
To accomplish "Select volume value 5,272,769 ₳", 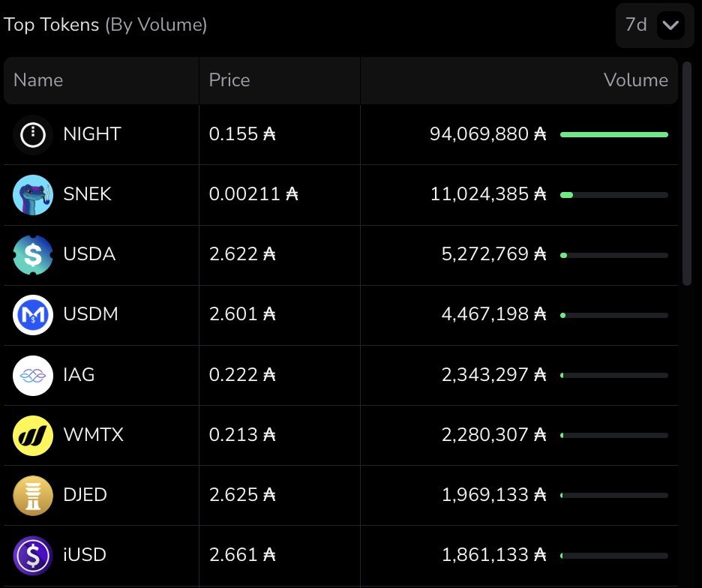I will click(x=494, y=254).
